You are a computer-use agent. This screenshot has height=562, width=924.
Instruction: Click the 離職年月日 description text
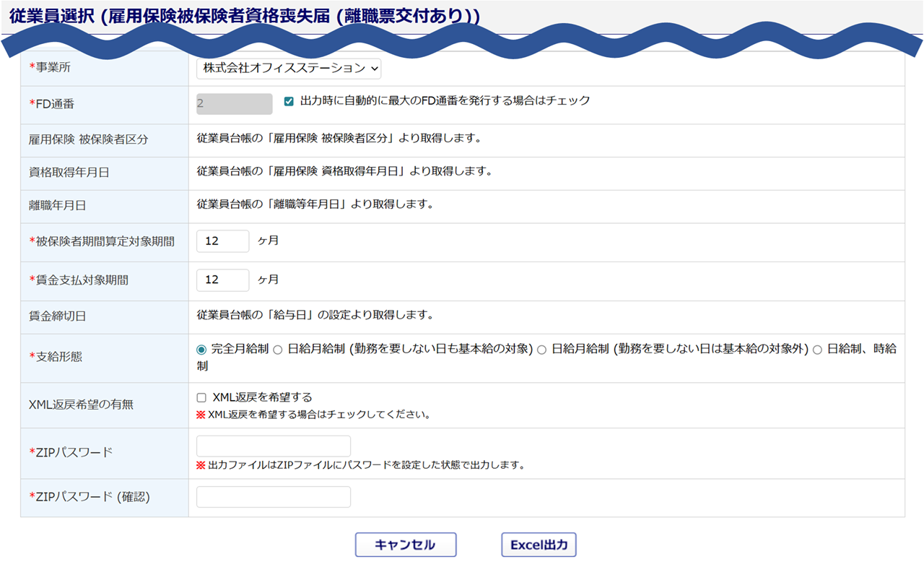tap(315, 204)
